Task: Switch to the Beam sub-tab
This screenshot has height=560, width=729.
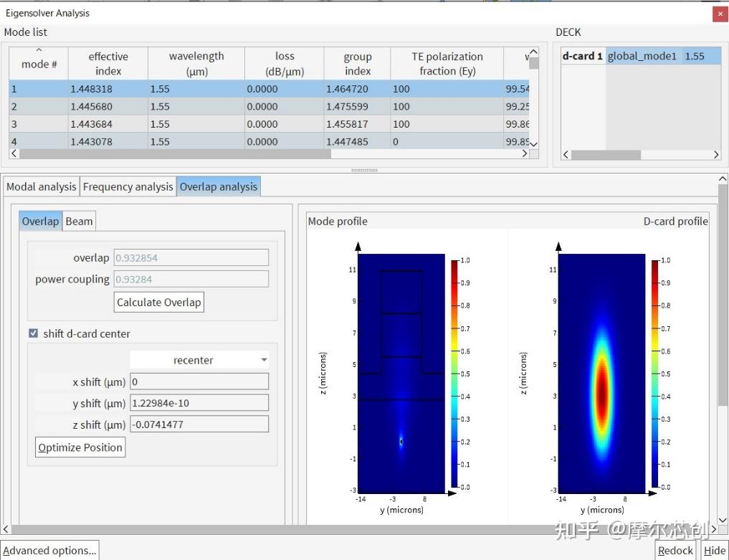Action: 79,221
